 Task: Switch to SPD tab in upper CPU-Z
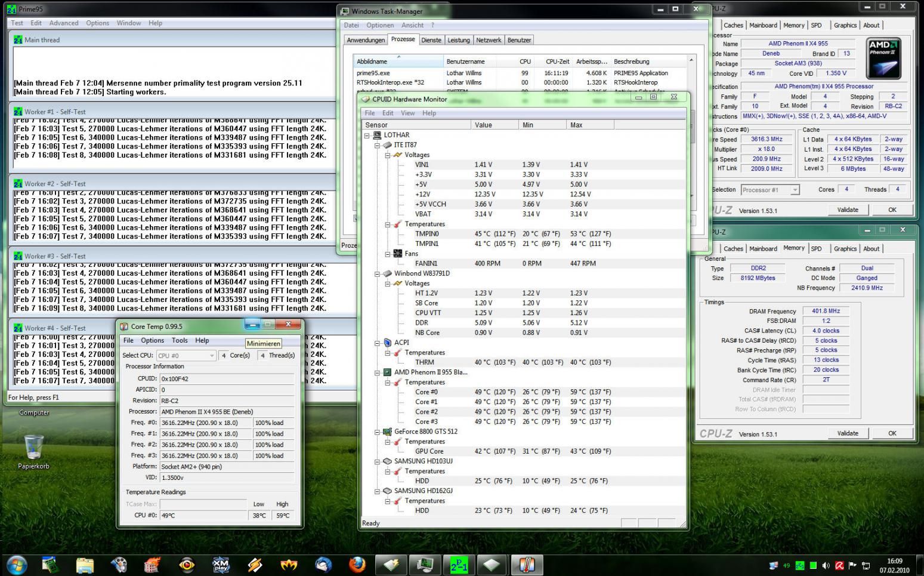click(x=816, y=25)
